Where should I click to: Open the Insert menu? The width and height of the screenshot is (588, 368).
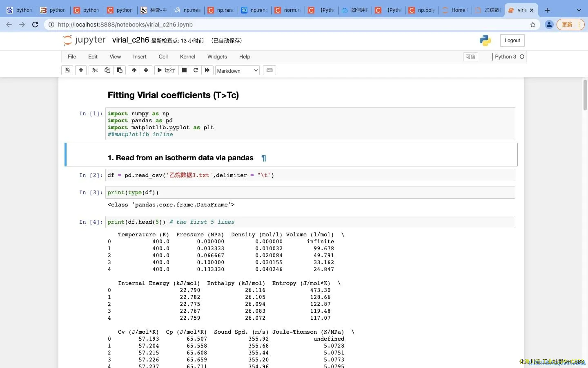pos(140,56)
